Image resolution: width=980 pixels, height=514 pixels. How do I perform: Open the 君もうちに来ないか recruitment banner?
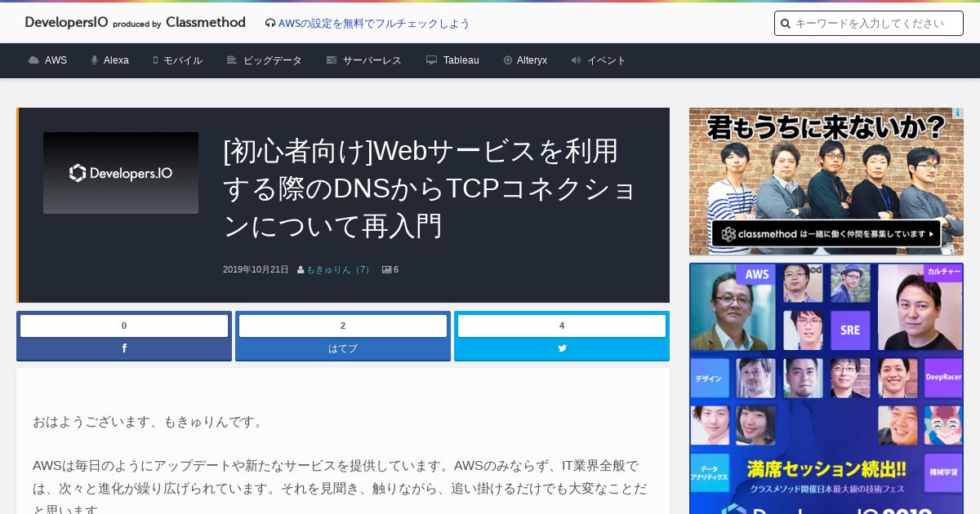coord(826,181)
